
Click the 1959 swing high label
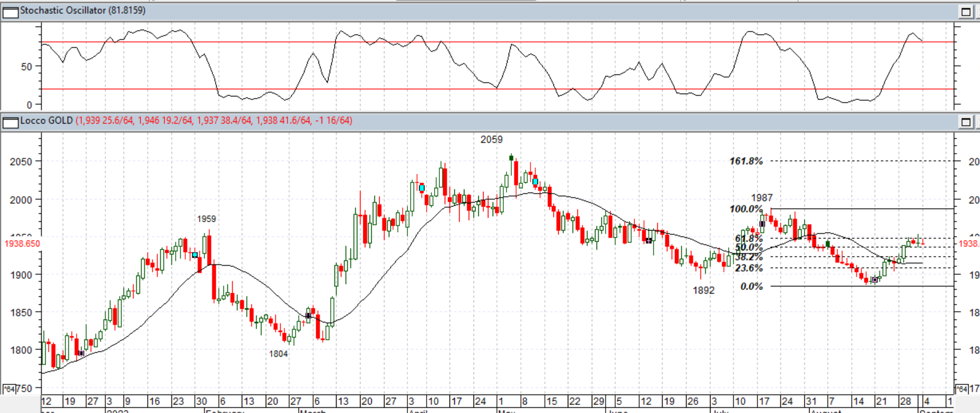207,219
